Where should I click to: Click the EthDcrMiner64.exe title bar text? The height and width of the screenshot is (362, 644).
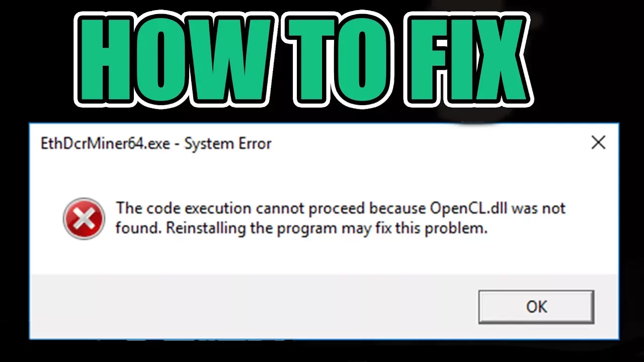pyautogui.click(x=106, y=144)
